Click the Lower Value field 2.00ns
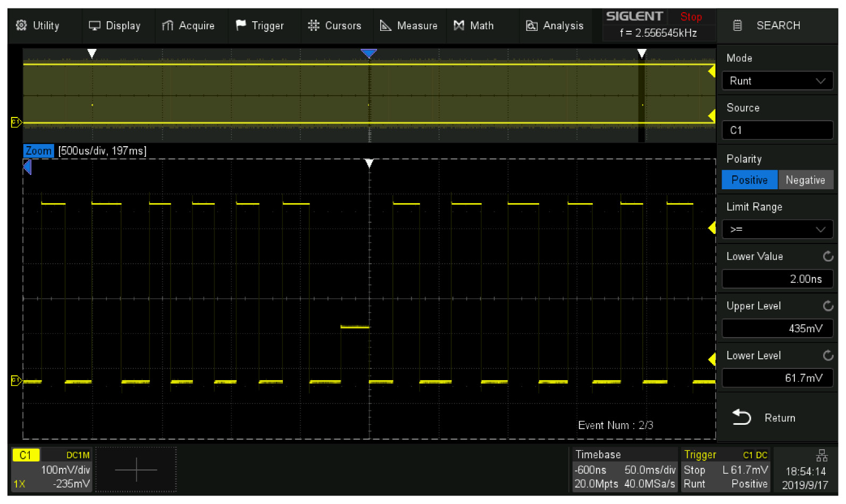The width and height of the screenshot is (846, 504). coord(777,279)
